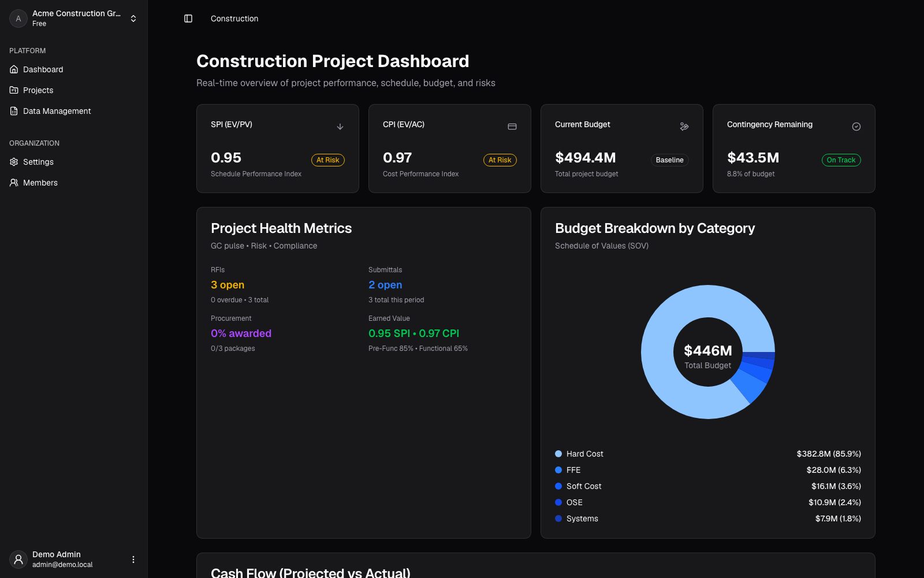Click the admin@demo.local email
Viewport: 924px width, 578px height.
click(62, 565)
